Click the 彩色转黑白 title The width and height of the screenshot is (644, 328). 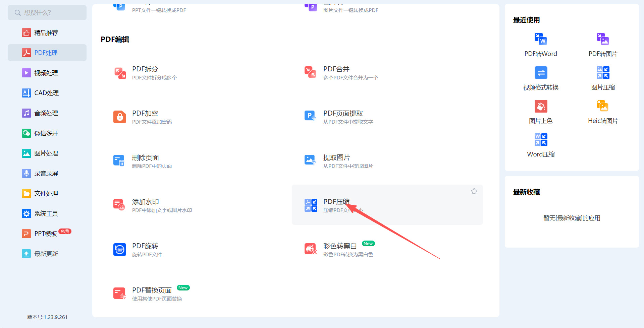tap(340, 246)
